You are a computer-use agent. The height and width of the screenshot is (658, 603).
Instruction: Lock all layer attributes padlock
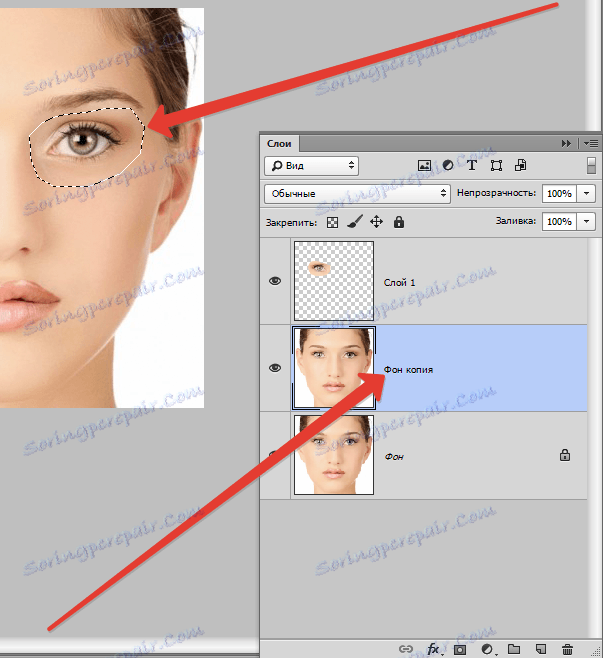click(x=399, y=222)
